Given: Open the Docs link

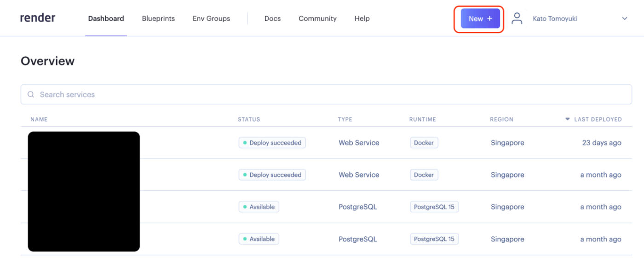Looking at the screenshot, I should pyautogui.click(x=272, y=19).
